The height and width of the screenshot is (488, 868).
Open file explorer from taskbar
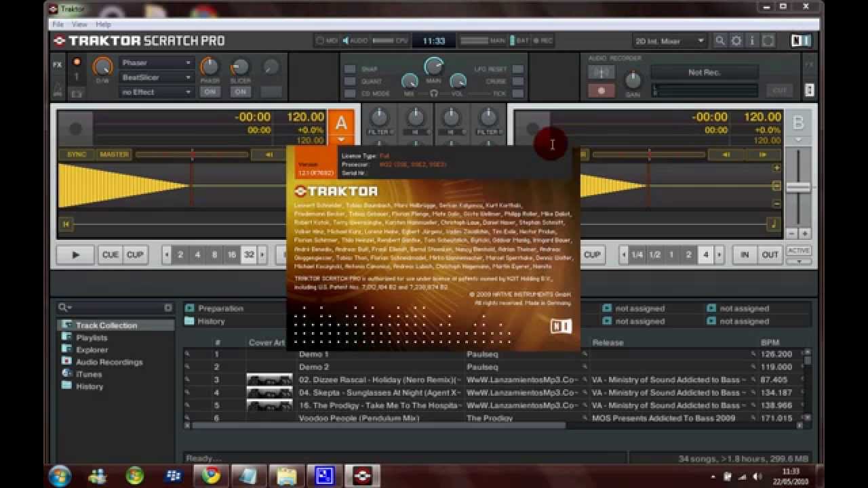coord(287,474)
